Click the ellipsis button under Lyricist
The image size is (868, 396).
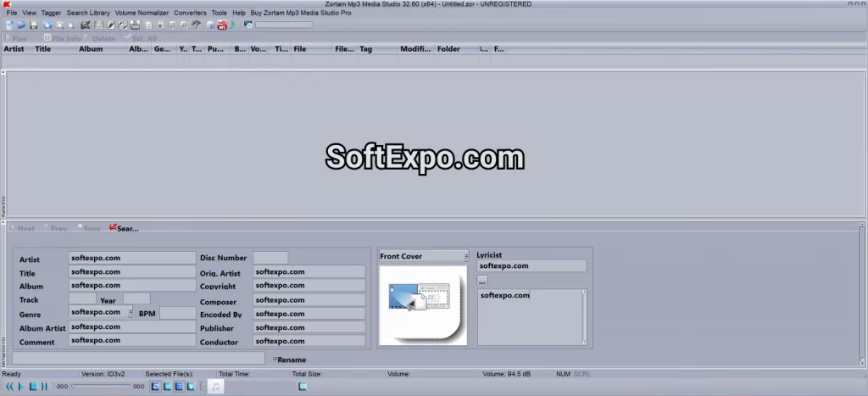tap(482, 280)
